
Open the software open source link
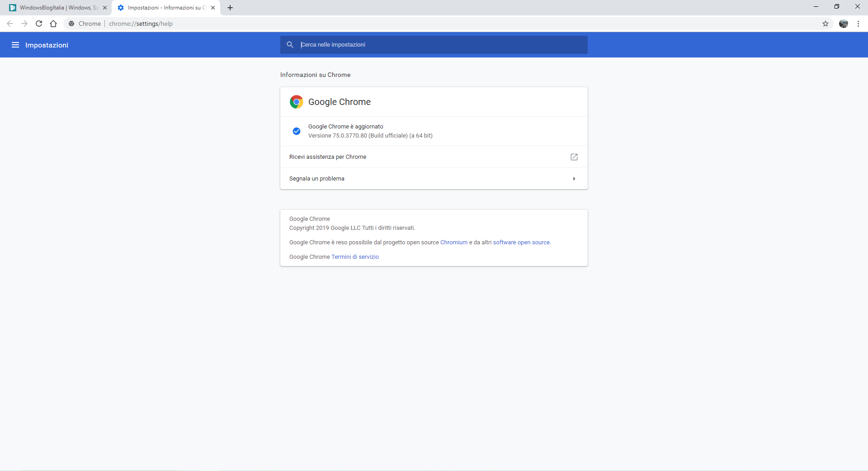(x=521, y=243)
